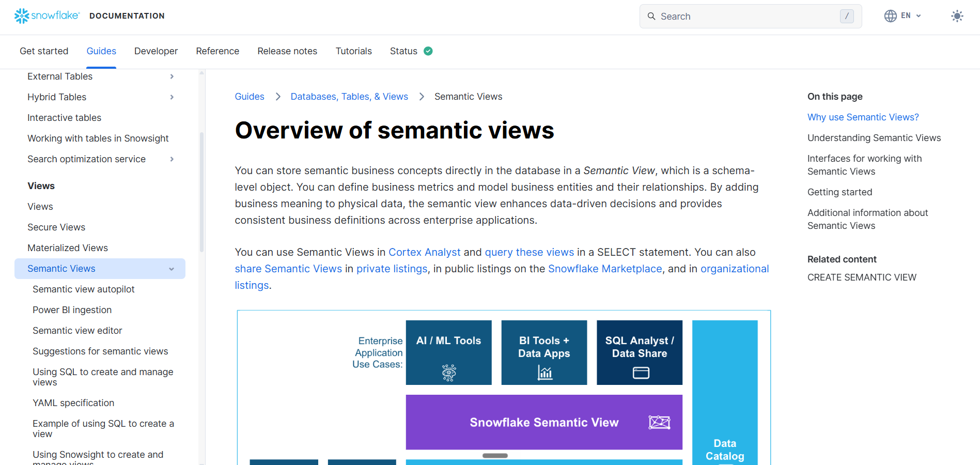Image resolution: width=980 pixels, height=465 pixels.
Task: Expand the Hybrid Tables chevron
Action: pos(172,97)
